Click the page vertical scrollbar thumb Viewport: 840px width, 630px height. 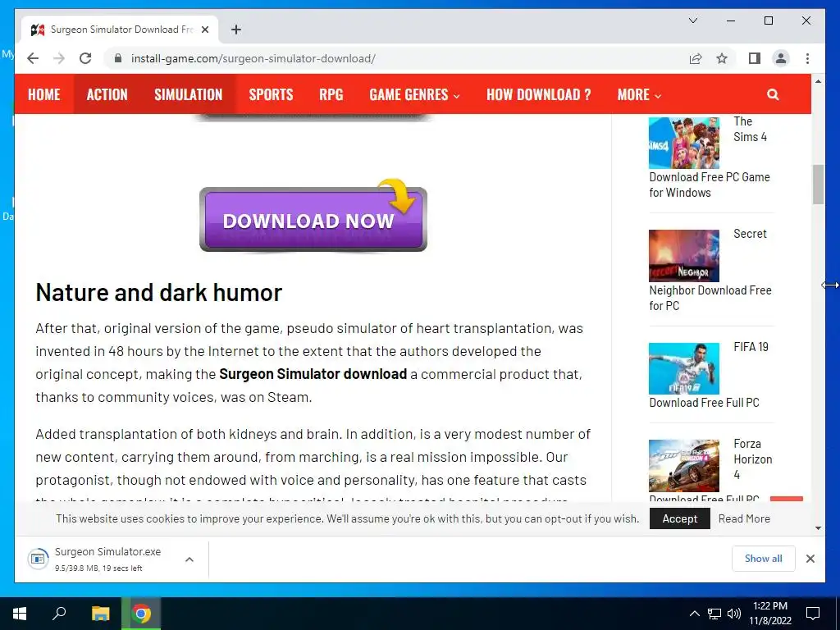click(x=818, y=185)
